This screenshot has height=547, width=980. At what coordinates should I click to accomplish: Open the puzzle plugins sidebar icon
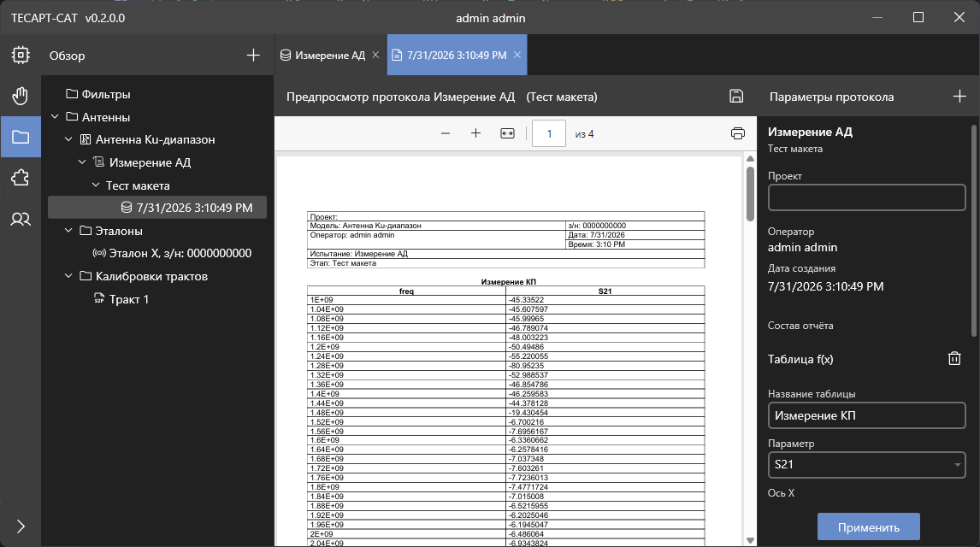coord(21,178)
